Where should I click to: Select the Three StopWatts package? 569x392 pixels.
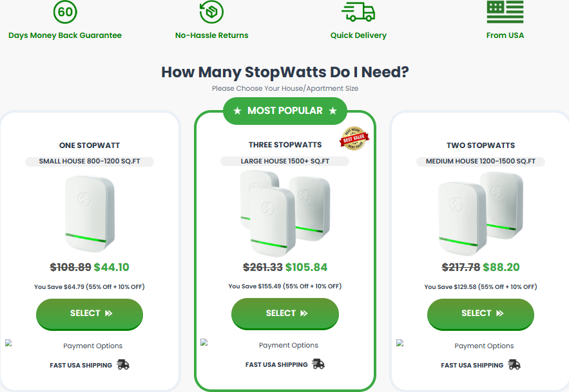285,313
